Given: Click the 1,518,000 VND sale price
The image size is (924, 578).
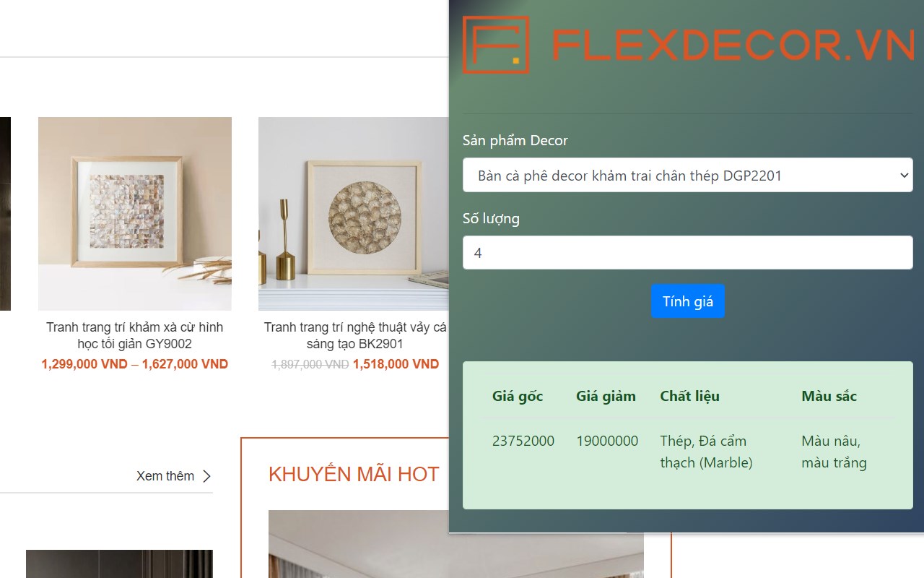Looking at the screenshot, I should (396, 364).
